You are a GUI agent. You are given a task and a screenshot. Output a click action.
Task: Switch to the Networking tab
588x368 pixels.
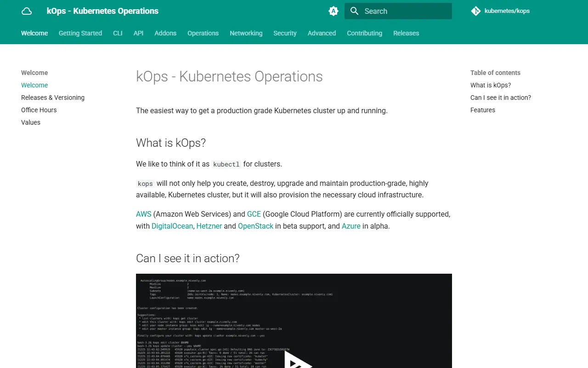pos(246,33)
